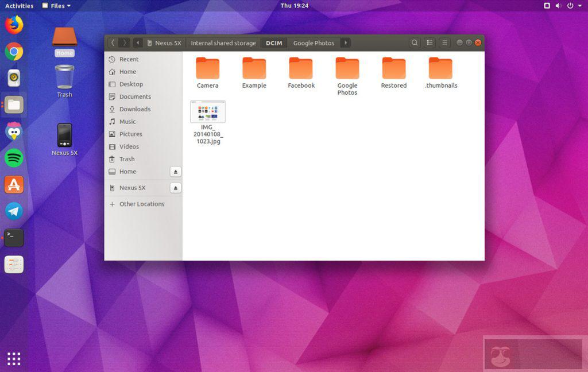Launch Firefox from the dock
Screen dimensions: 588x372
click(13, 24)
